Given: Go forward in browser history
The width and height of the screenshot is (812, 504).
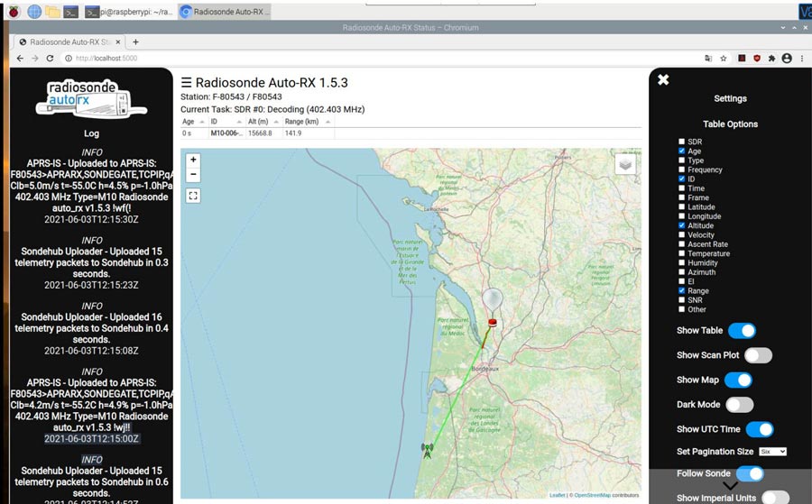Looking at the screenshot, I should (34, 59).
